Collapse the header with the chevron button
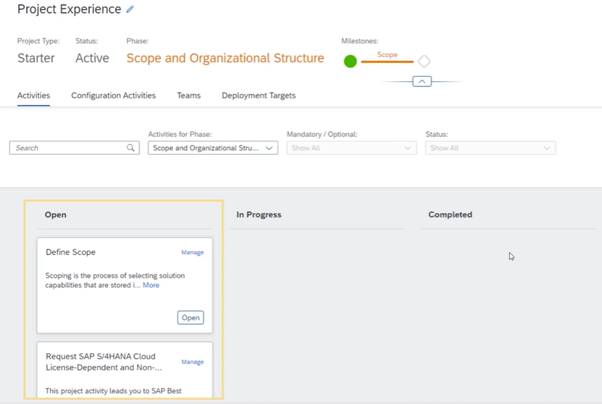 tap(422, 81)
